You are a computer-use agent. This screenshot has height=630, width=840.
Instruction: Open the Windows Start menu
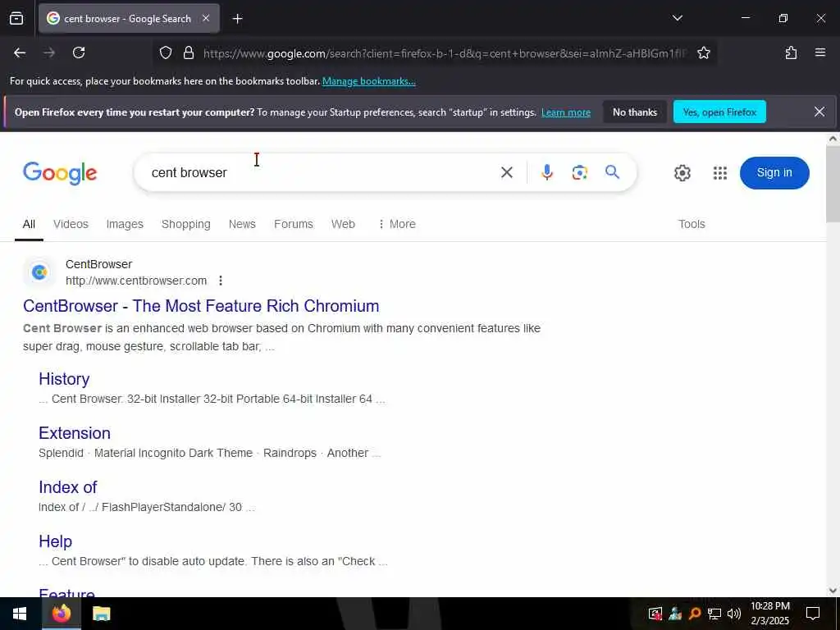pyautogui.click(x=20, y=614)
